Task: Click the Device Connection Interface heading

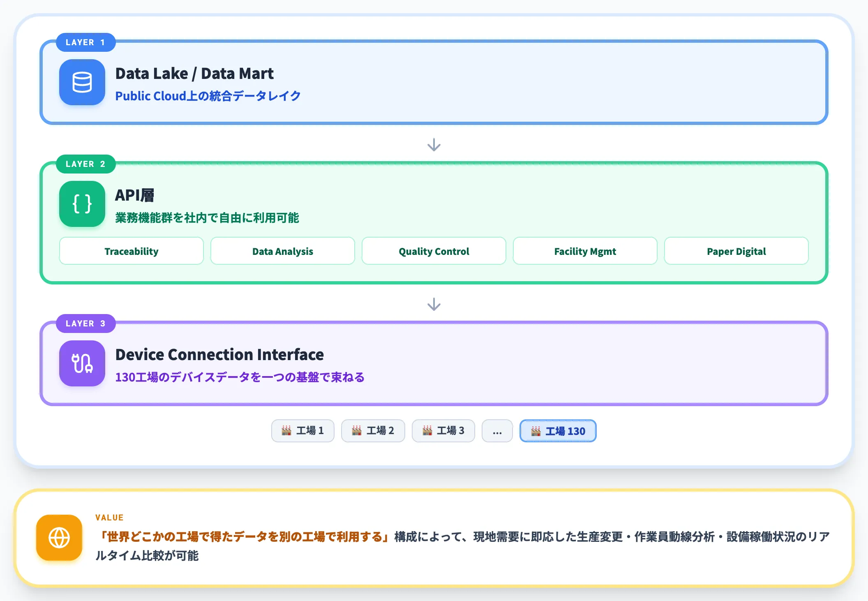Action: pos(219,355)
